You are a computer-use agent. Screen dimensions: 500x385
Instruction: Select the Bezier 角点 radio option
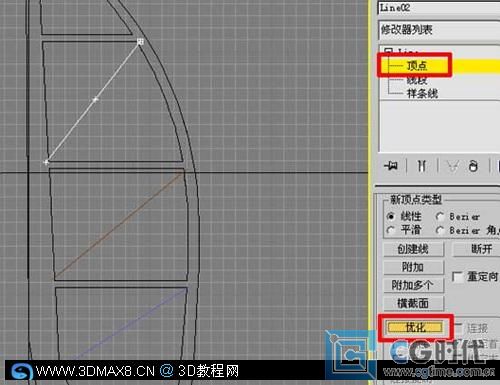440,230
